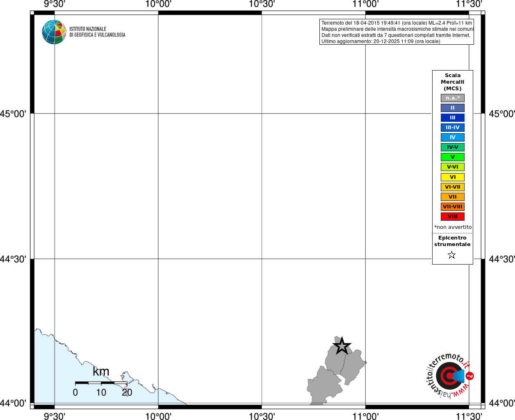
Task: Click the top axis label 9°30'
Action: tap(55, 4)
